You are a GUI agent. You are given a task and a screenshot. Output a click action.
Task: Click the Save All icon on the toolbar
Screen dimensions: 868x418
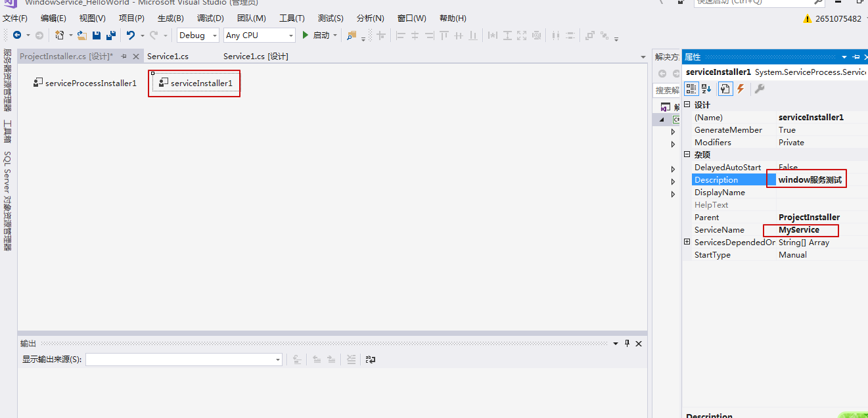tap(109, 35)
